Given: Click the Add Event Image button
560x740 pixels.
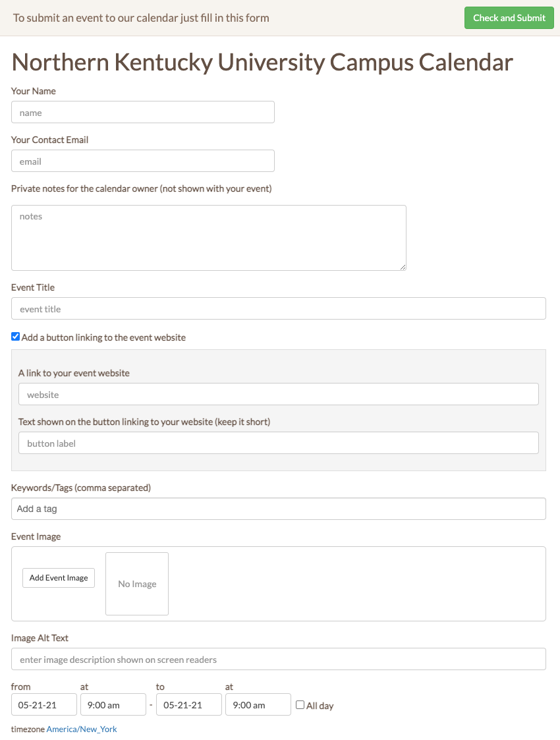Looking at the screenshot, I should click(x=58, y=578).
